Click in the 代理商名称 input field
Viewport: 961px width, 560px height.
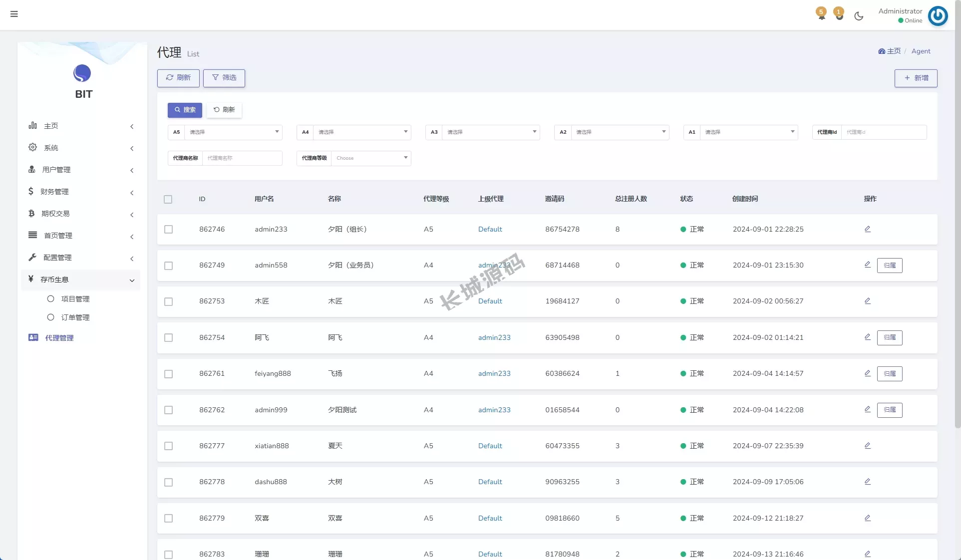point(242,158)
